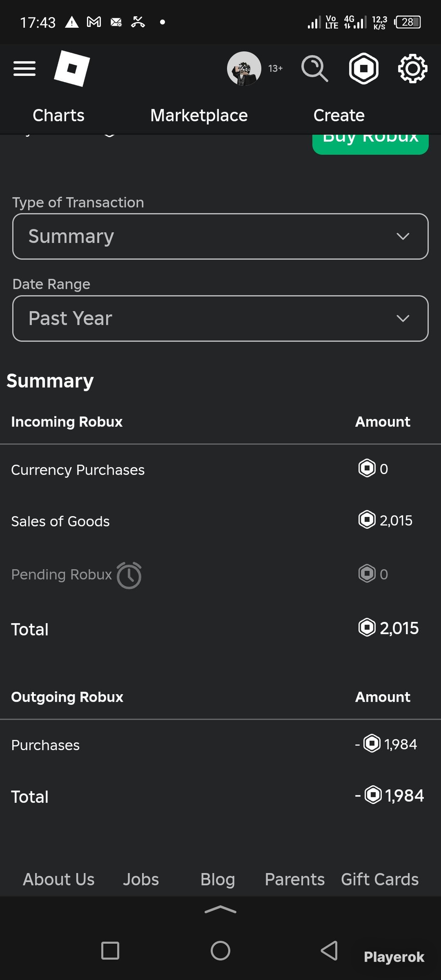Tap the Incoming Total amount 2,015
This screenshot has width=441, height=980.
click(x=399, y=628)
